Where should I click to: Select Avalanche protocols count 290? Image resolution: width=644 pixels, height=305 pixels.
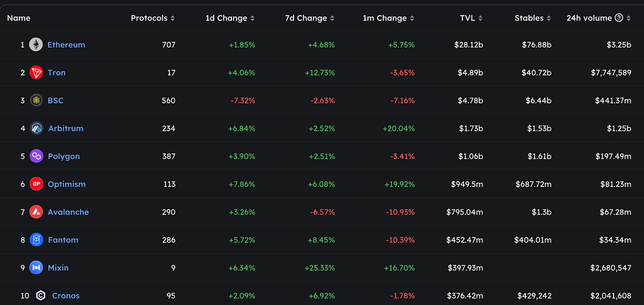coord(169,212)
